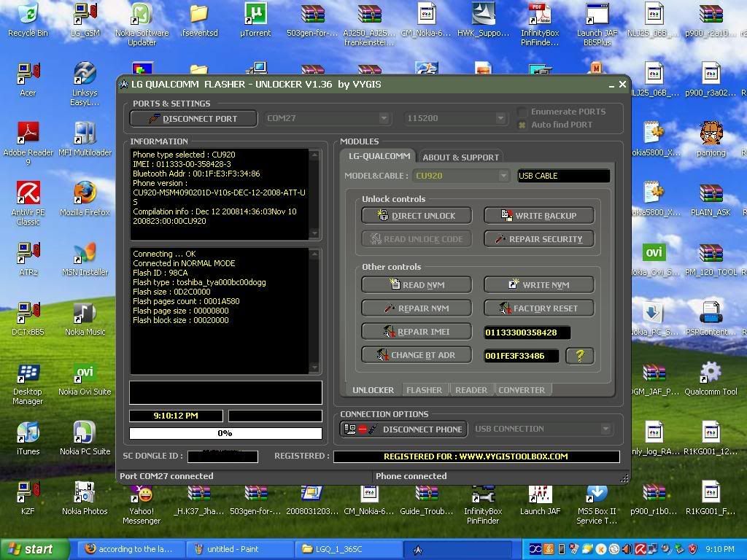The height and width of the screenshot is (560, 747).
Task: Select the UNLOCKER bottom tab
Action: click(373, 390)
